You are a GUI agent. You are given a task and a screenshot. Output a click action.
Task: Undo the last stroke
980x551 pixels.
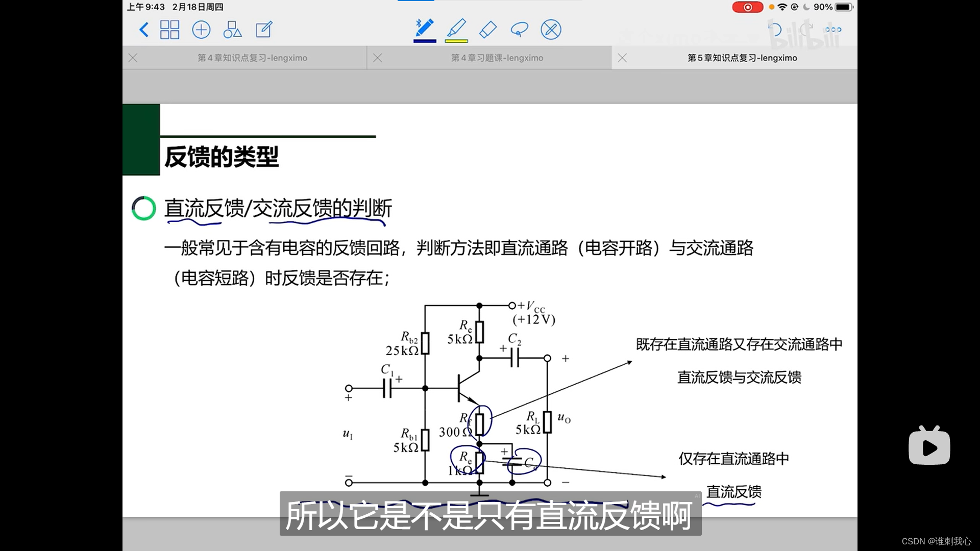[x=775, y=30]
